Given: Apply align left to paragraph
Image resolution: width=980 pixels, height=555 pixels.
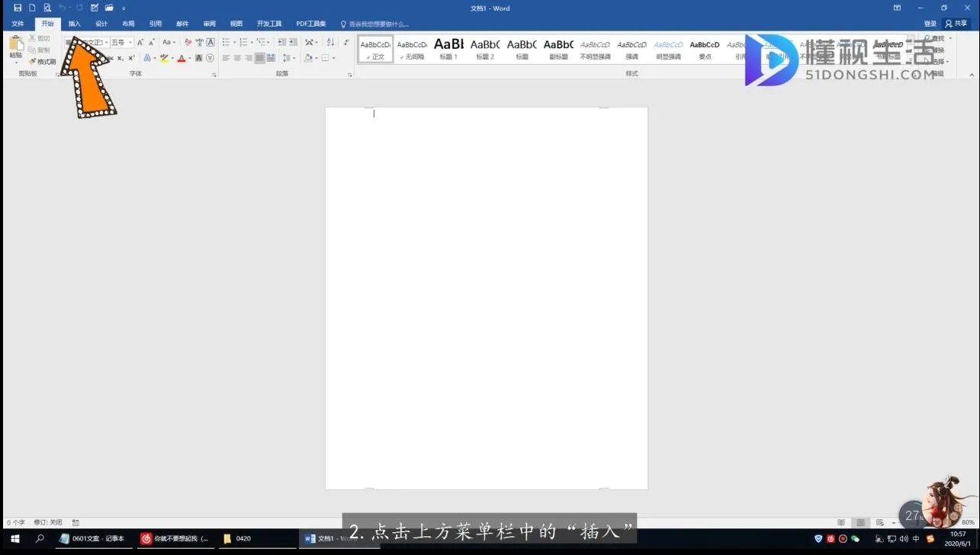Looking at the screenshot, I should (226, 58).
